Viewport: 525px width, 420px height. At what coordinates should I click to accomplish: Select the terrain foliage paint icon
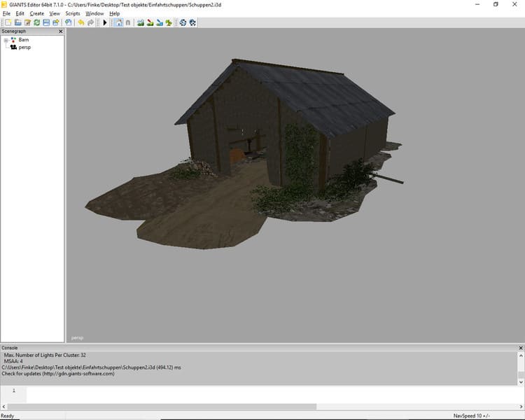(x=169, y=23)
